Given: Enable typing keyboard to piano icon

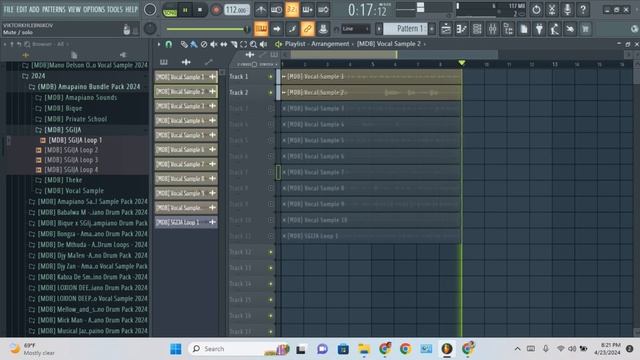Looking at the screenshot, I should pyautogui.click(x=261, y=29).
